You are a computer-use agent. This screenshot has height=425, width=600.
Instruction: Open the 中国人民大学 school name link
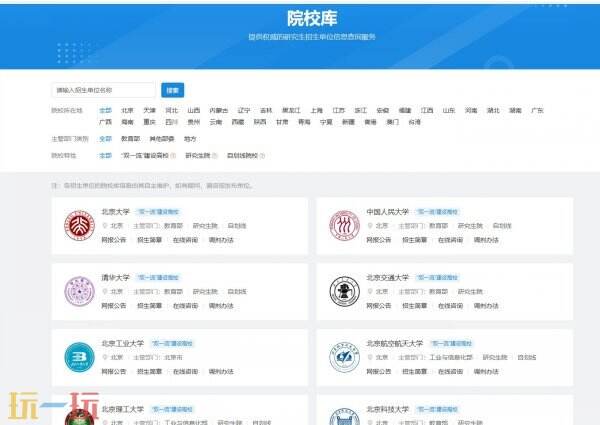tap(388, 212)
